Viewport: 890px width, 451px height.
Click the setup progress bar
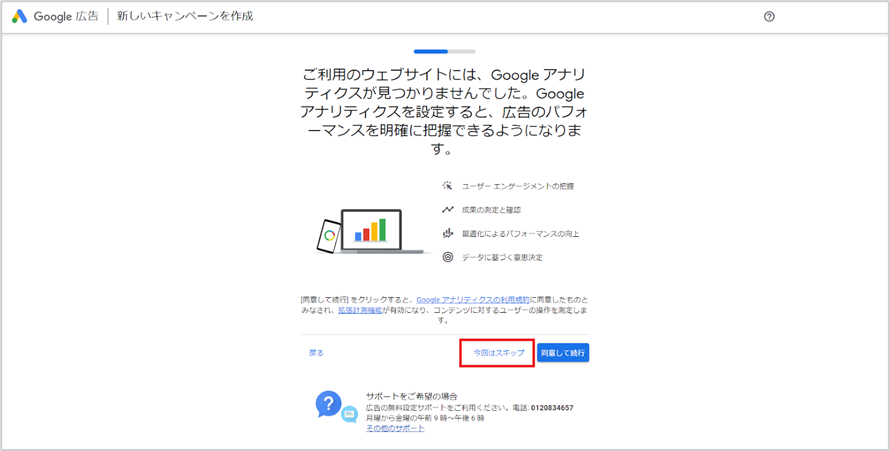point(444,52)
